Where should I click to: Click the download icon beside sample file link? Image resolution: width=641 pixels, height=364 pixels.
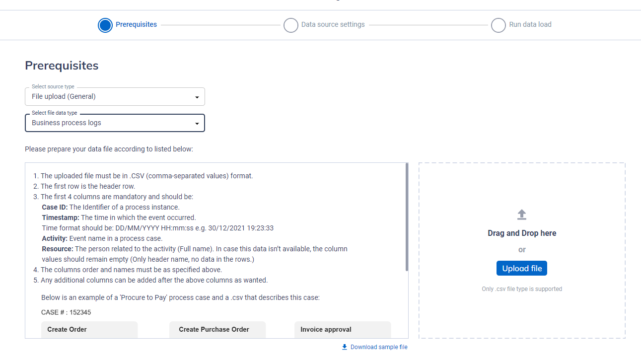click(345, 347)
